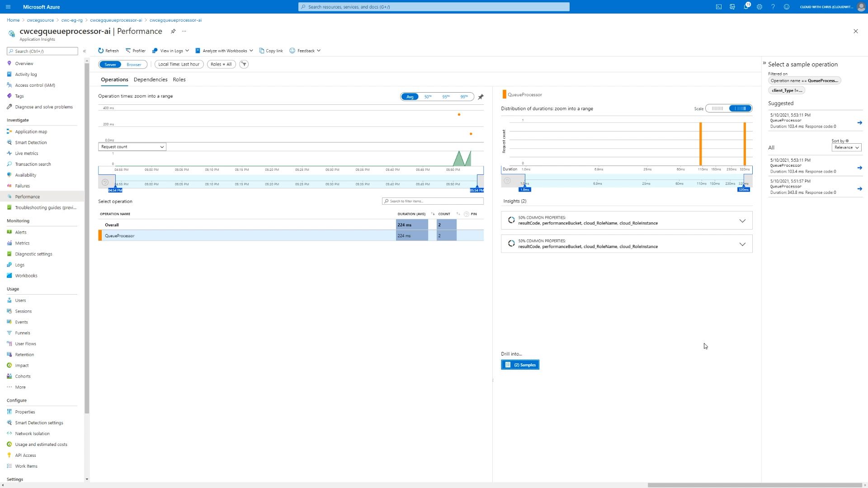The width and height of the screenshot is (868, 488).
Task: Show the 99th percentile operation times
Action: 463,97
